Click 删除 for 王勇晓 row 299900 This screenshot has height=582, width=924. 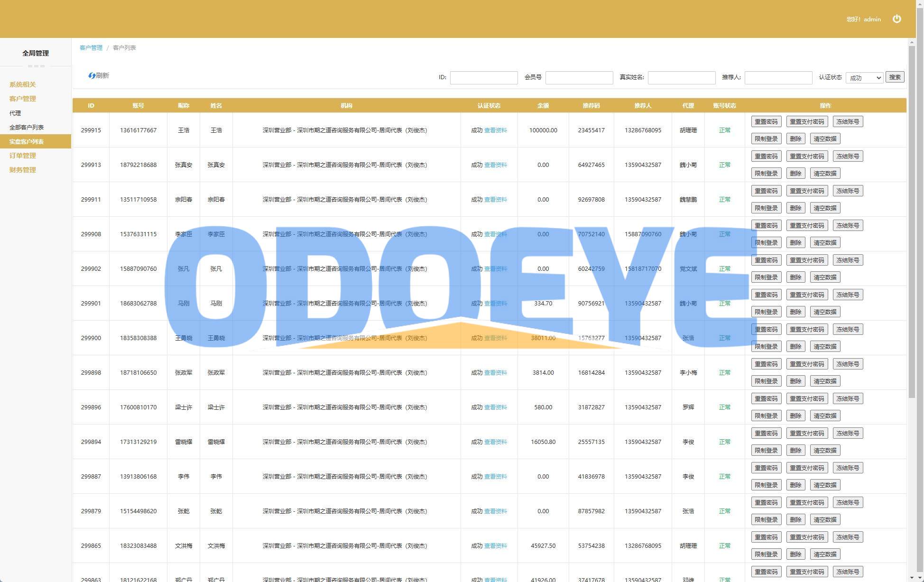(x=795, y=346)
